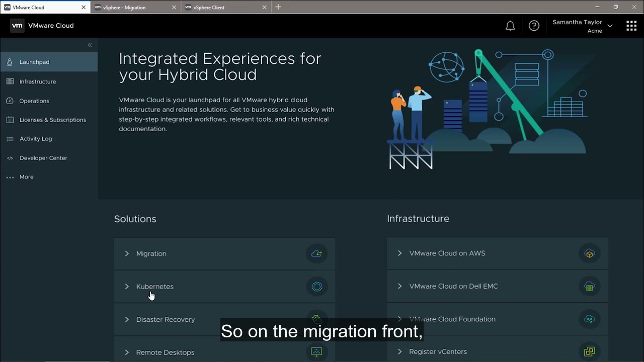Close the vSphere - Migration browser tab

pos(174,8)
